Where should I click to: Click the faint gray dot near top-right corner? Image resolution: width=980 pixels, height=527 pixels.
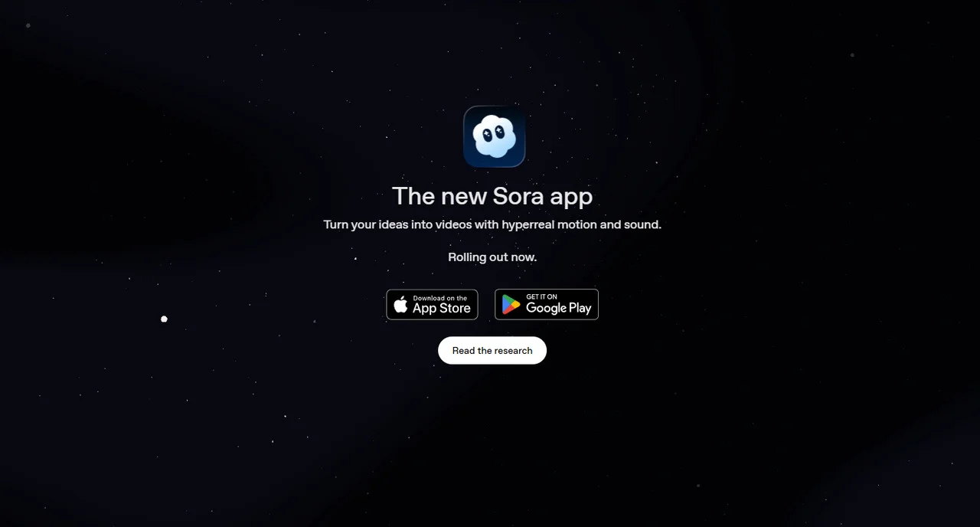tap(852, 54)
